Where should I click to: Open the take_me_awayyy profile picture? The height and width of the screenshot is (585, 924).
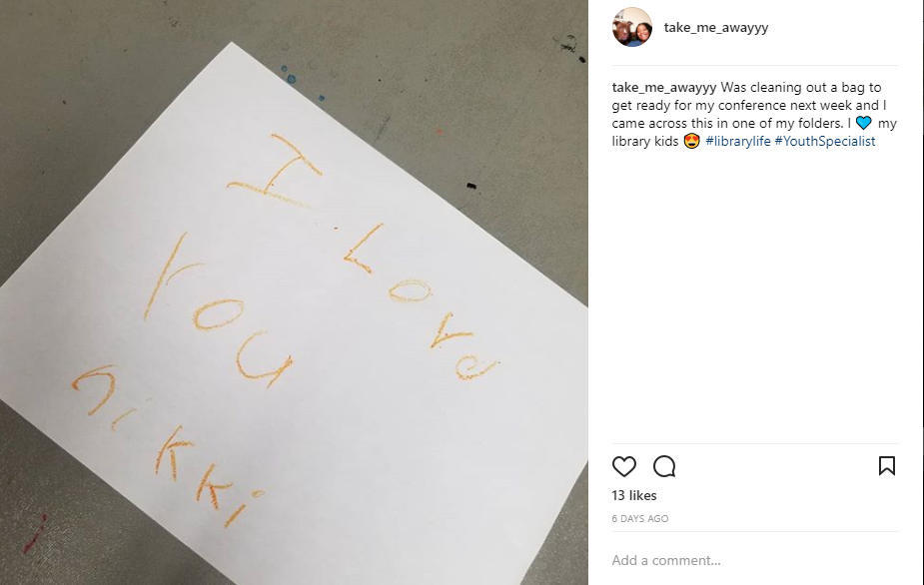coord(632,27)
